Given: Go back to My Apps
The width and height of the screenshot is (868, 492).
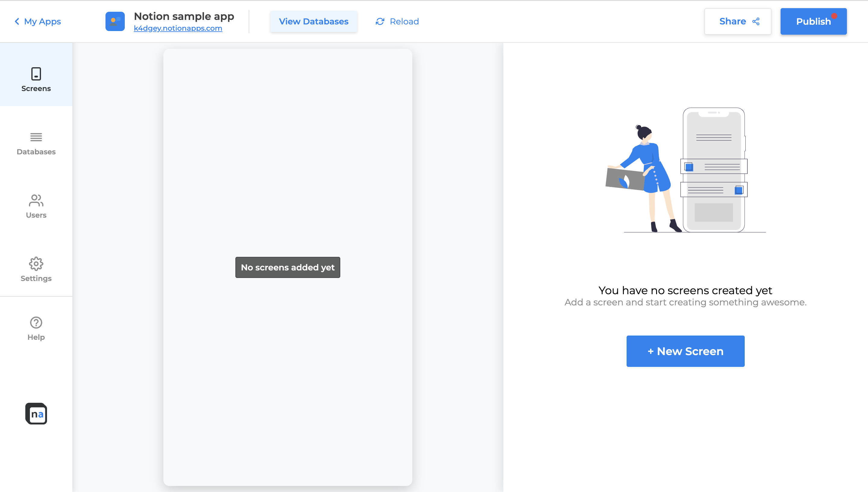Looking at the screenshot, I should click(x=42, y=21).
